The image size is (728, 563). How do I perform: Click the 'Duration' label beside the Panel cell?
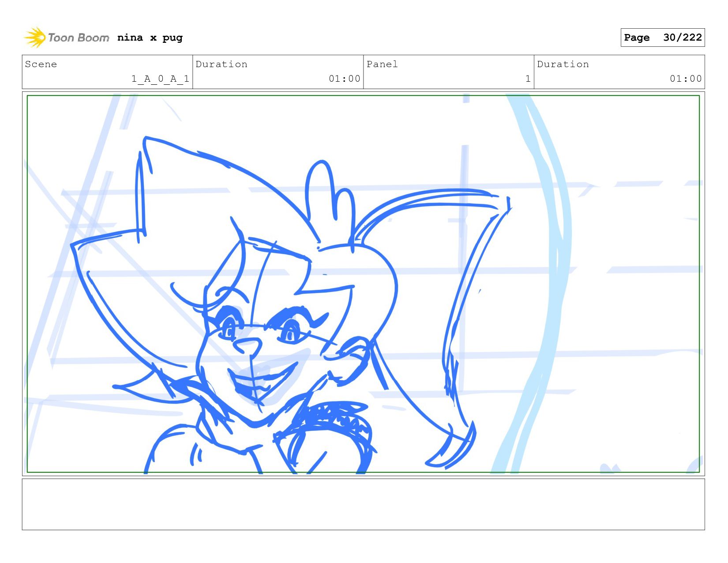pyautogui.click(x=563, y=64)
